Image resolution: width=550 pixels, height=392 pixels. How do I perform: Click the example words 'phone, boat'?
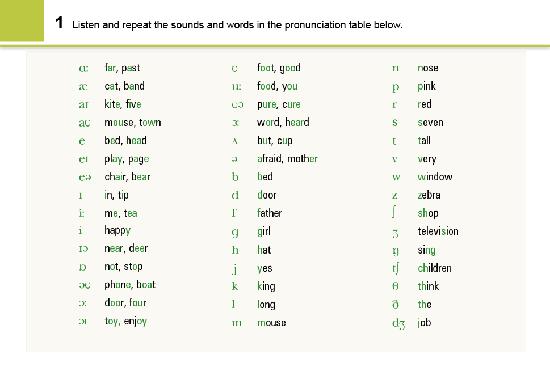coord(129,285)
